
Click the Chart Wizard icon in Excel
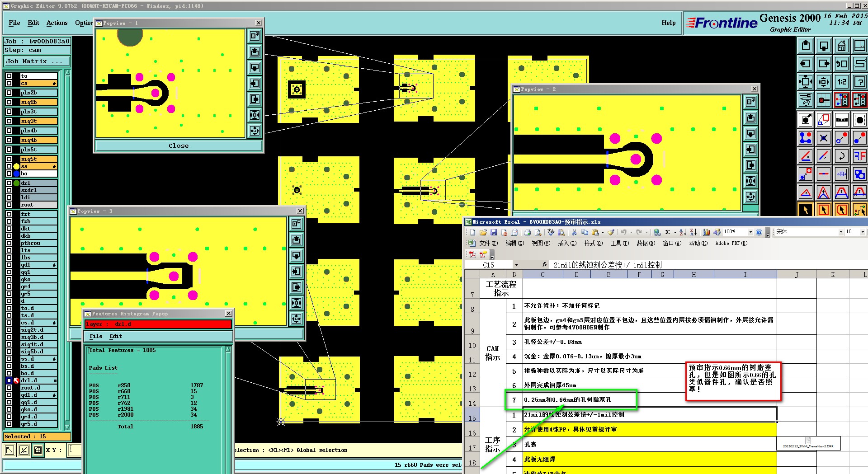point(707,232)
